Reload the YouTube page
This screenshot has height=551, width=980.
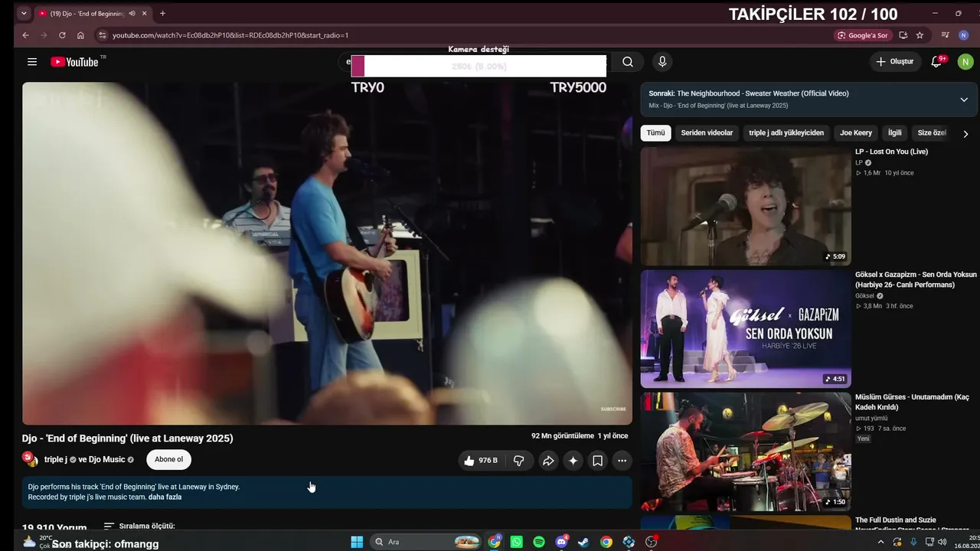62,35
